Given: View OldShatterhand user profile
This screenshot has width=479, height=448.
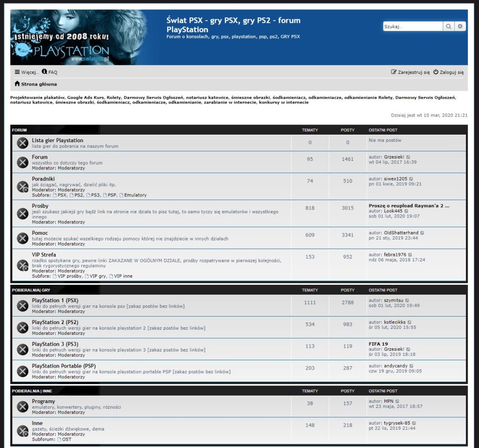Looking at the screenshot, I should click(x=401, y=233).
